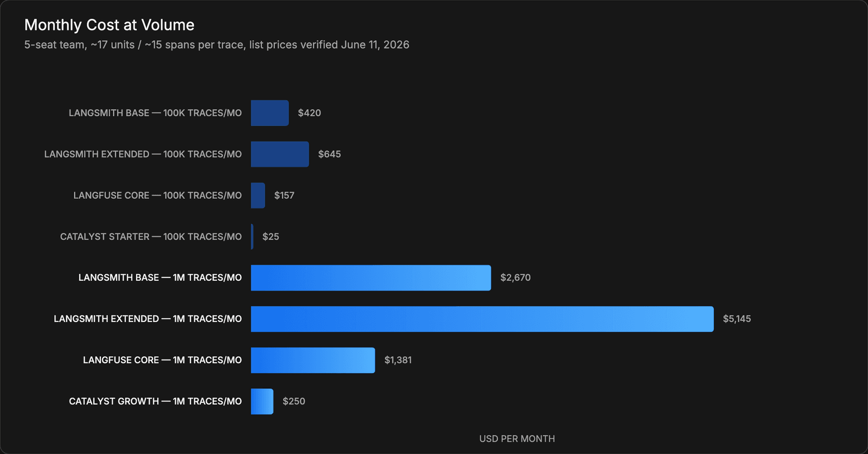The image size is (868, 454).
Task: Select the $420 LangSmith Base bar
Action: coord(270,113)
